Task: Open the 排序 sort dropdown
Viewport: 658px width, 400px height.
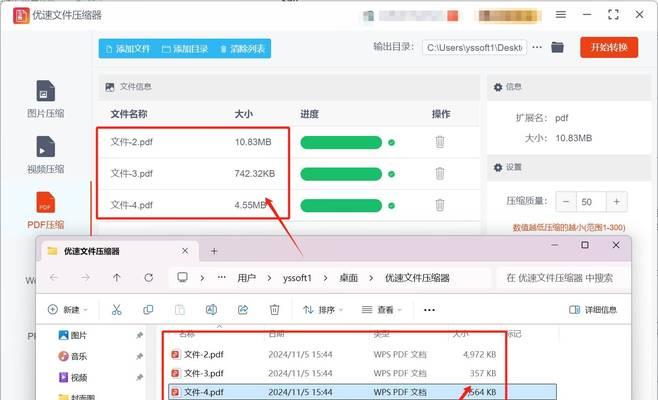Action: pos(323,310)
